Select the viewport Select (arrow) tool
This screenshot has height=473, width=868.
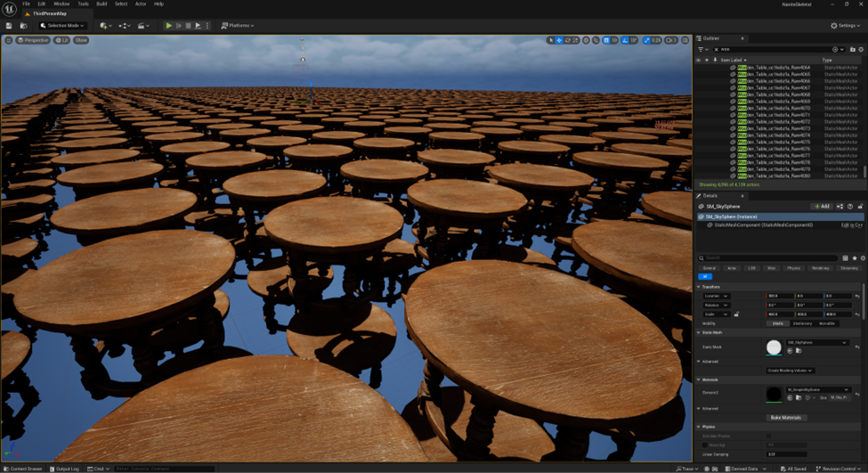tap(550, 40)
